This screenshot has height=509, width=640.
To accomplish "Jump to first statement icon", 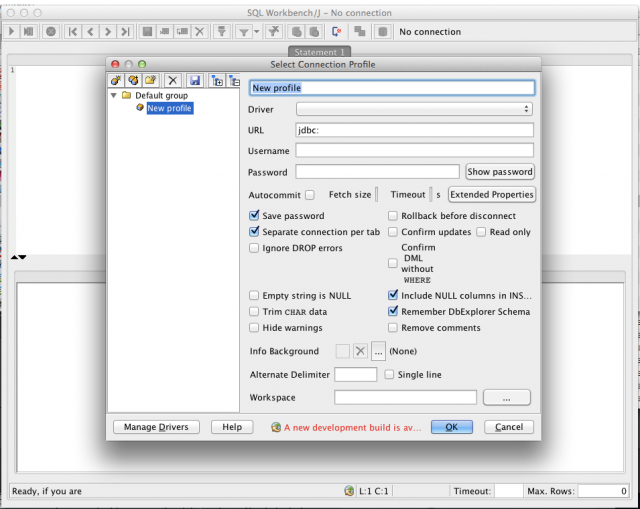I will [x=73, y=31].
